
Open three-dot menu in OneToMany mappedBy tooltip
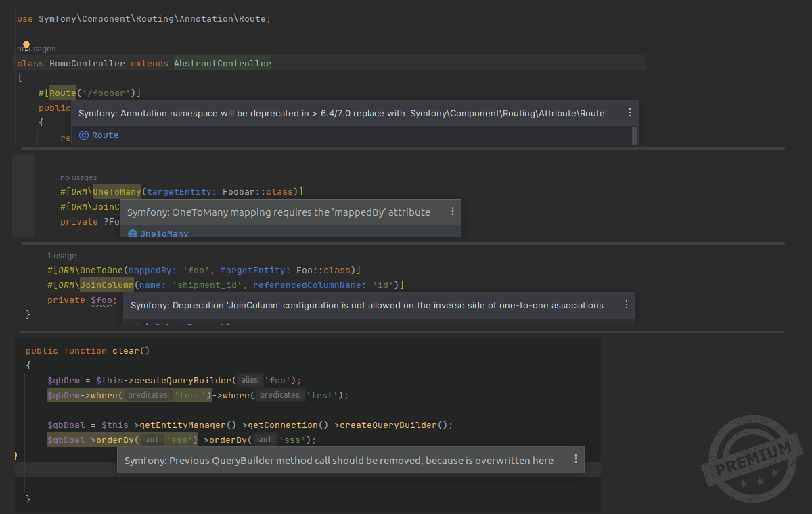(453, 212)
